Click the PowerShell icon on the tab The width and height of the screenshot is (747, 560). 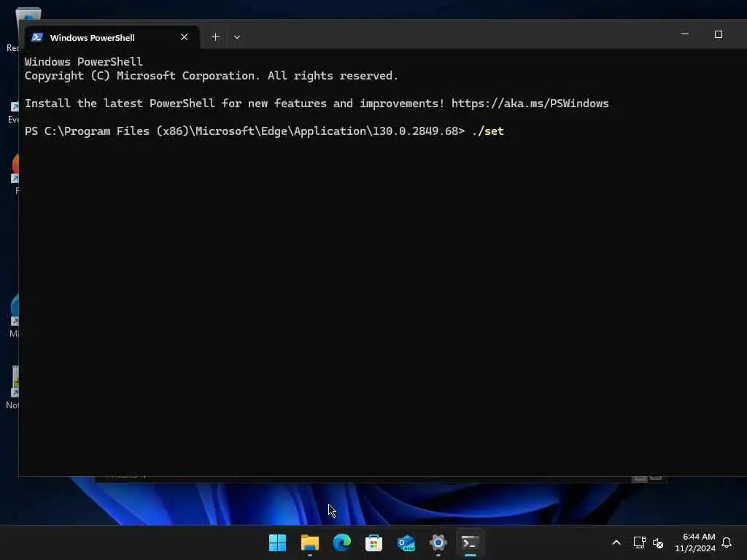point(37,37)
